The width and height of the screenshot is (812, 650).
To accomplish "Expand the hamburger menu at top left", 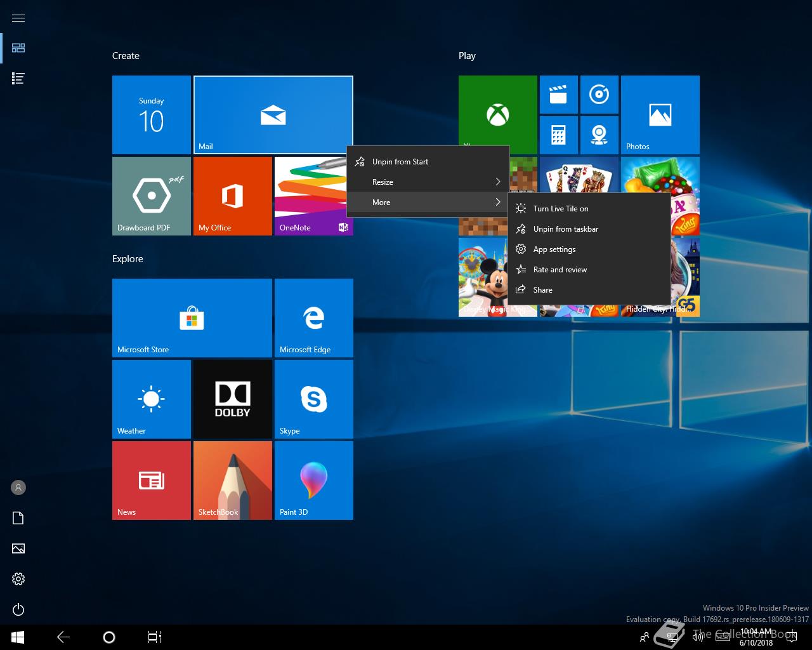I will 18,18.
